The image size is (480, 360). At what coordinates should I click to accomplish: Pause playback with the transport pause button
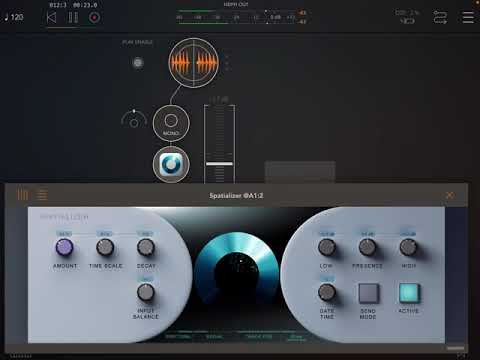pyautogui.click(x=73, y=17)
